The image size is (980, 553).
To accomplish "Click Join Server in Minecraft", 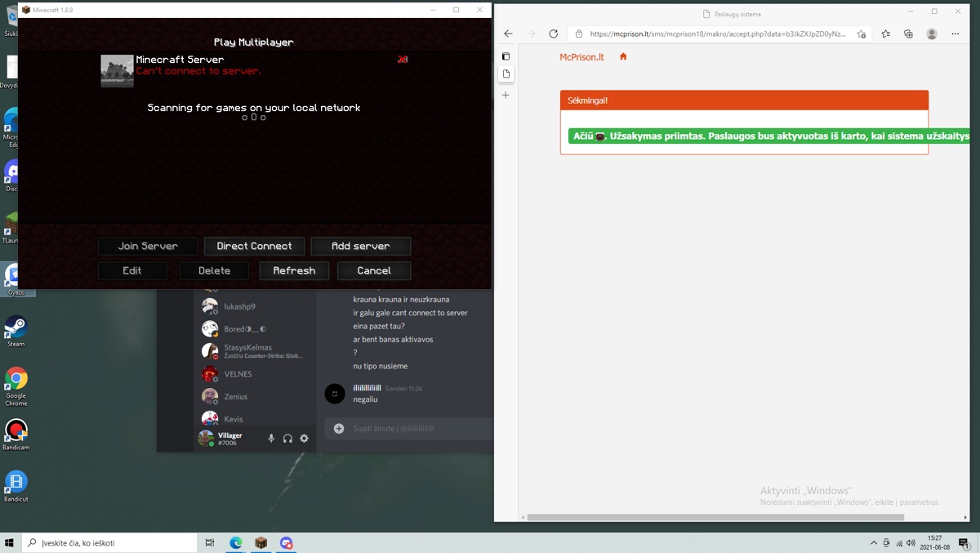I will coord(148,246).
